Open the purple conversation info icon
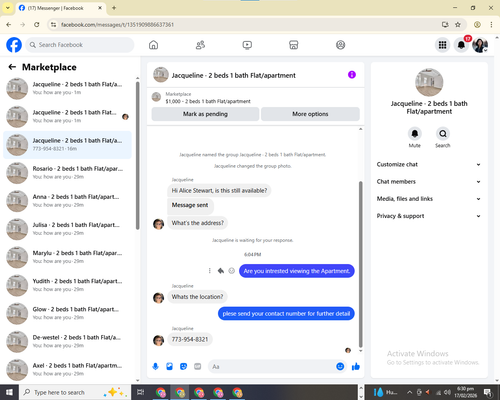 [352, 75]
